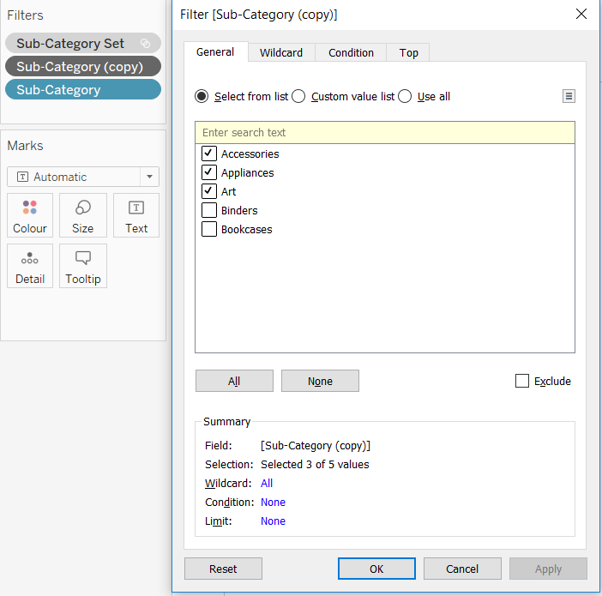Select the Custom value list radio button

click(x=299, y=97)
